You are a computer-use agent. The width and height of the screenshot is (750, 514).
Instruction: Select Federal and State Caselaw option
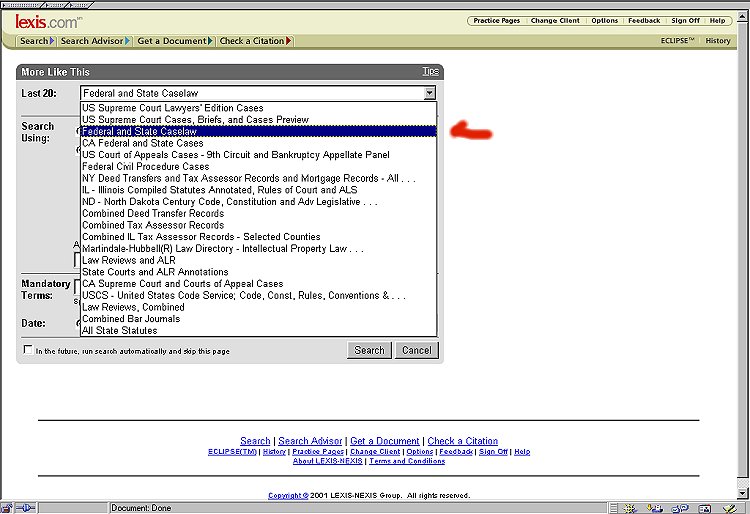258,131
